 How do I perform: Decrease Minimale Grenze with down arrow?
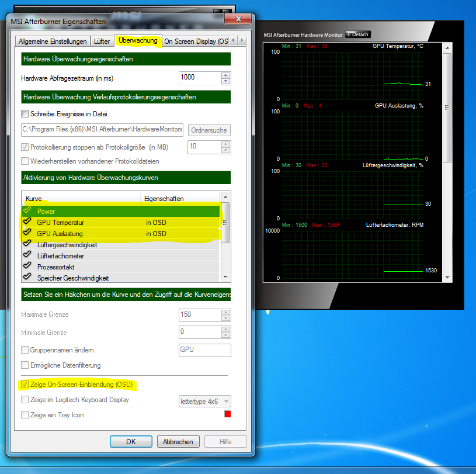pos(225,335)
